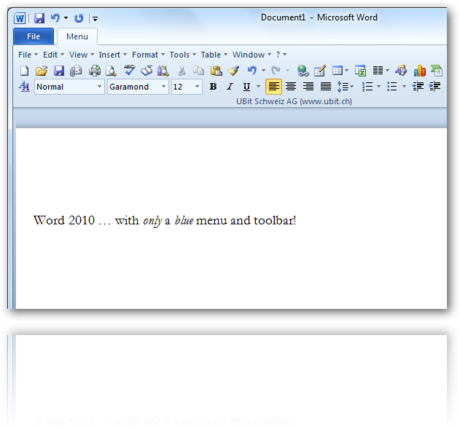The image size is (460, 429).
Task: Open the Research book icon
Action: coord(147,71)
